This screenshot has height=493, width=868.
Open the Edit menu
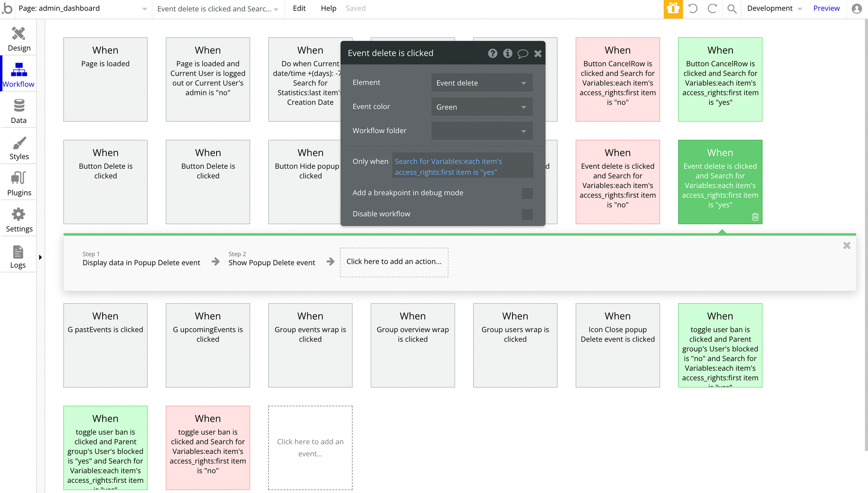pos(299,8)
